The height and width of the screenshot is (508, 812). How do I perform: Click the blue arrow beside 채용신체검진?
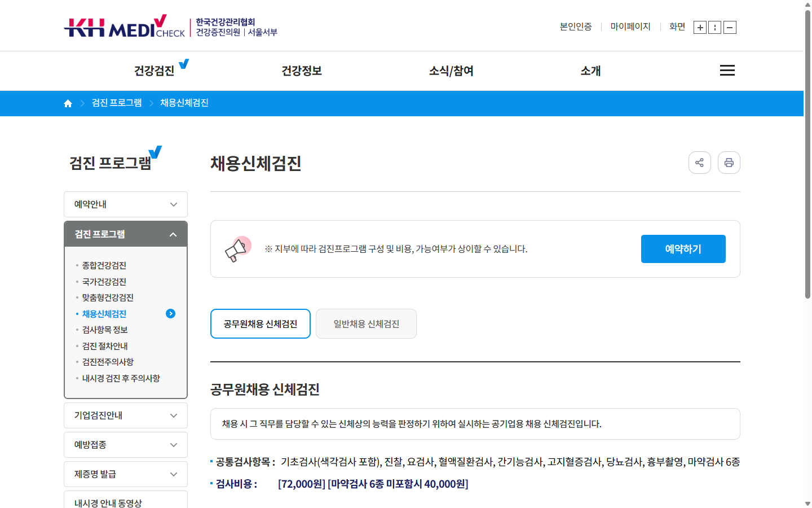click(171, 314)
